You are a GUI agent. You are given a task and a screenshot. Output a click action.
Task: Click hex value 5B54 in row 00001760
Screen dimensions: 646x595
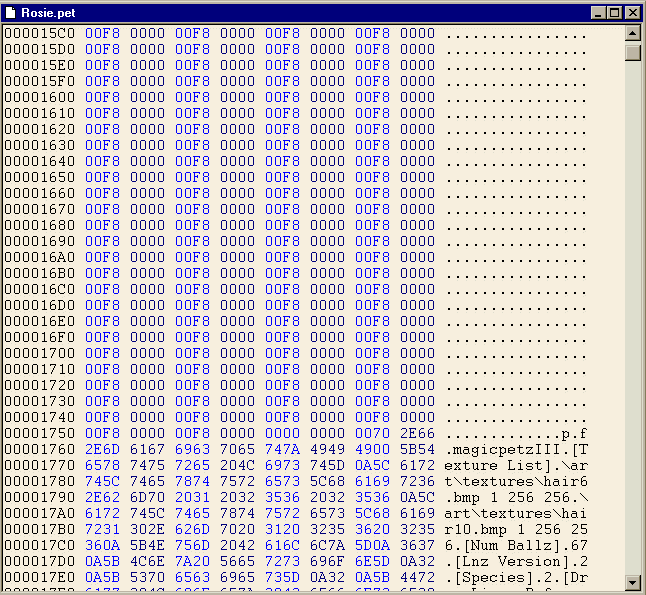pos(417,449)
